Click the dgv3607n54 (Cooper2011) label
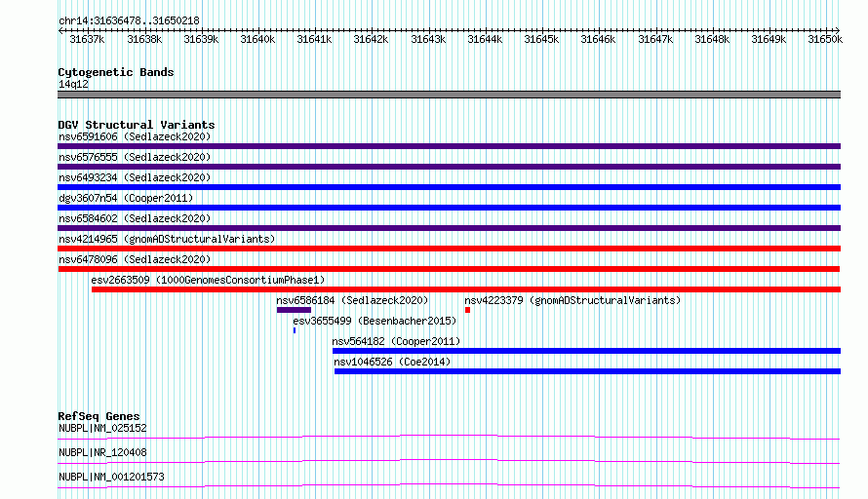868x499 pixels. [126, 198]
